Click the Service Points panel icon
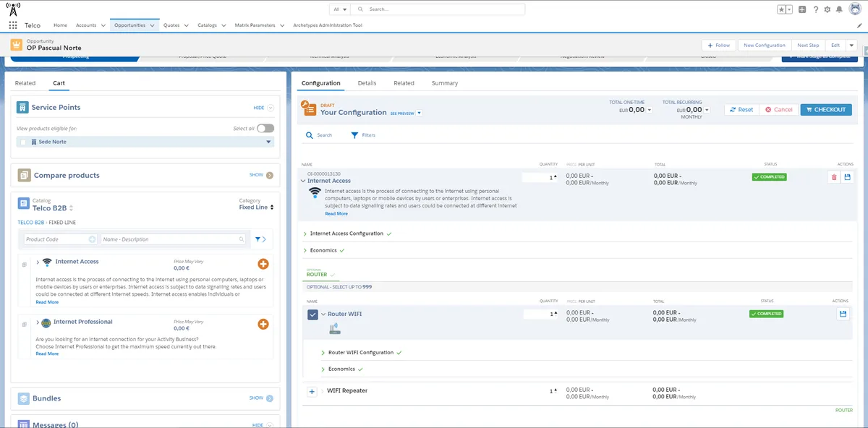This screenshot has height=428, width=868. (x=22, y=107)
